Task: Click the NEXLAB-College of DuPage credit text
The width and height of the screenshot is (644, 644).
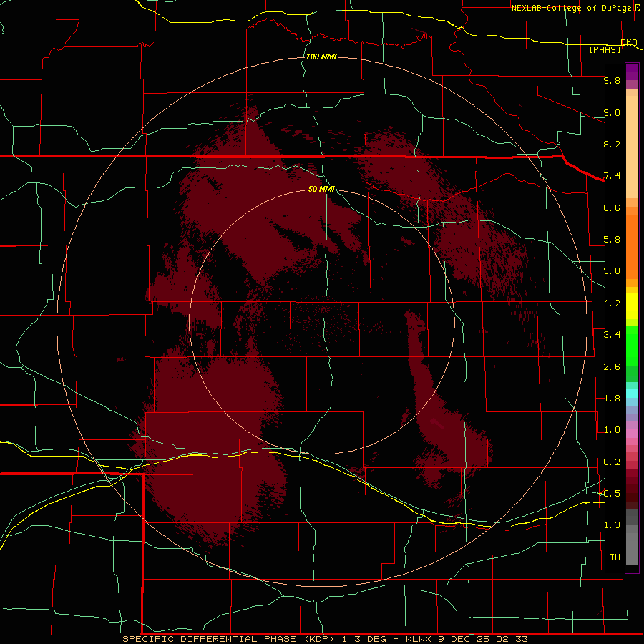Action: (571, 8)
